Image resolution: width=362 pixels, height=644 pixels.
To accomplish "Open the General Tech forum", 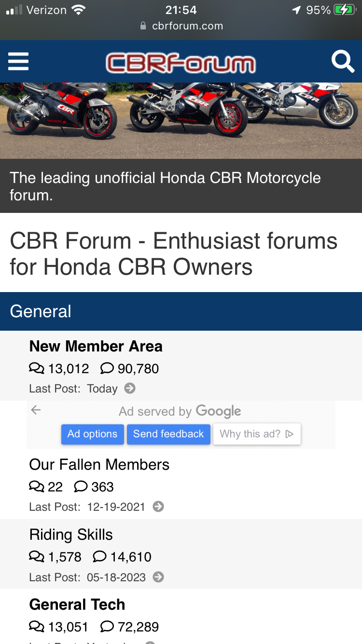I will click(77, 604).
